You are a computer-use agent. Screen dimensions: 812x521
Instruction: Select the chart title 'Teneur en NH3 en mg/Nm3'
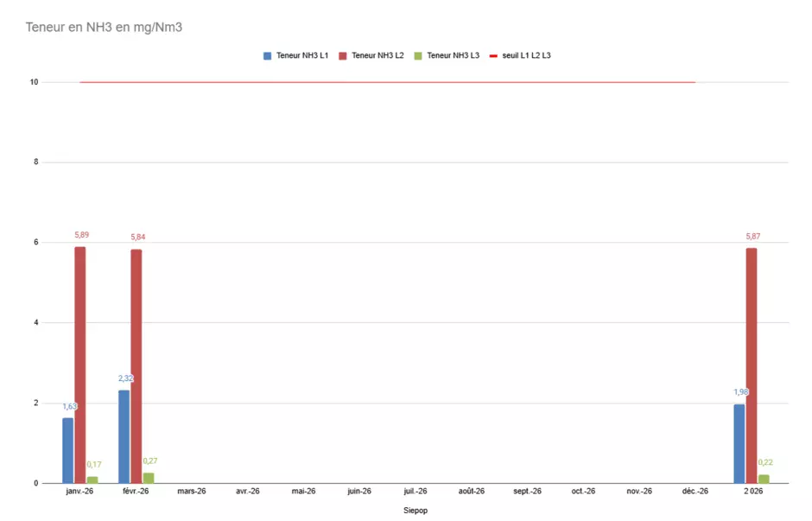104,28
